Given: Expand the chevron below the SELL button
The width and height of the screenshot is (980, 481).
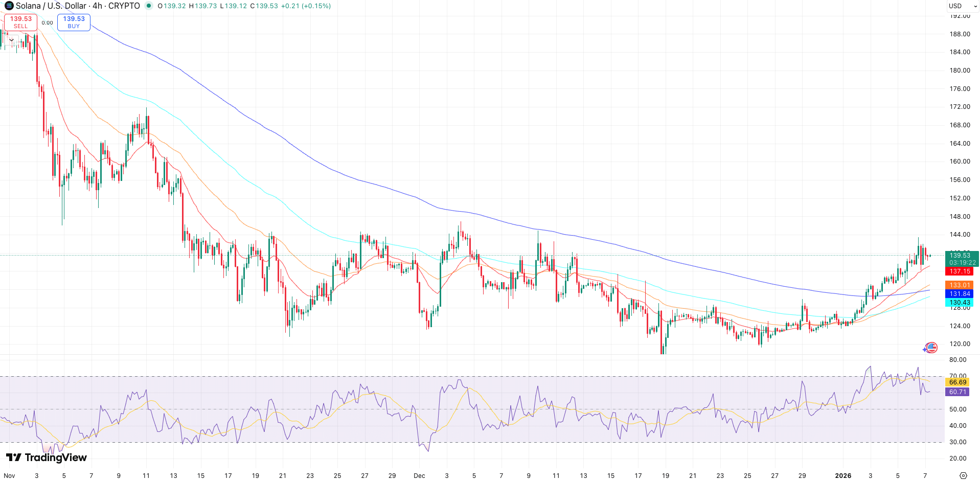Looking at the screenshot, I should (x=11, y=39).
